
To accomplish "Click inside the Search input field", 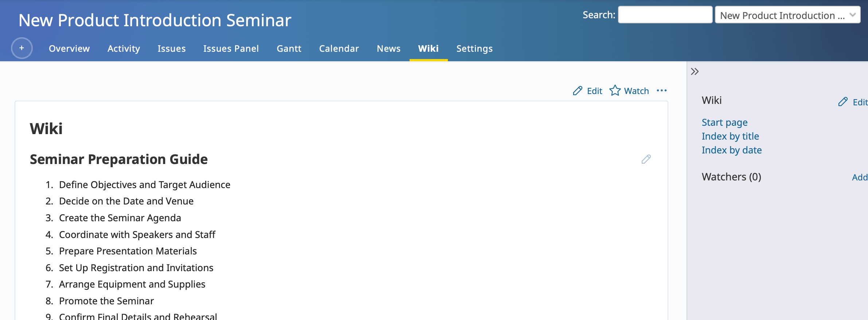I will pyautogui.click(x=665, y=15).
